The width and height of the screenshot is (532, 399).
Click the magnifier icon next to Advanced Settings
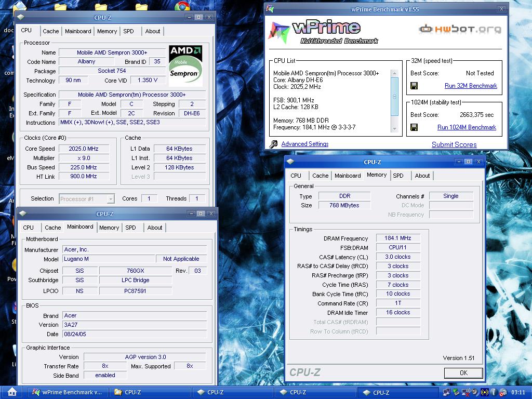[273, 144]
